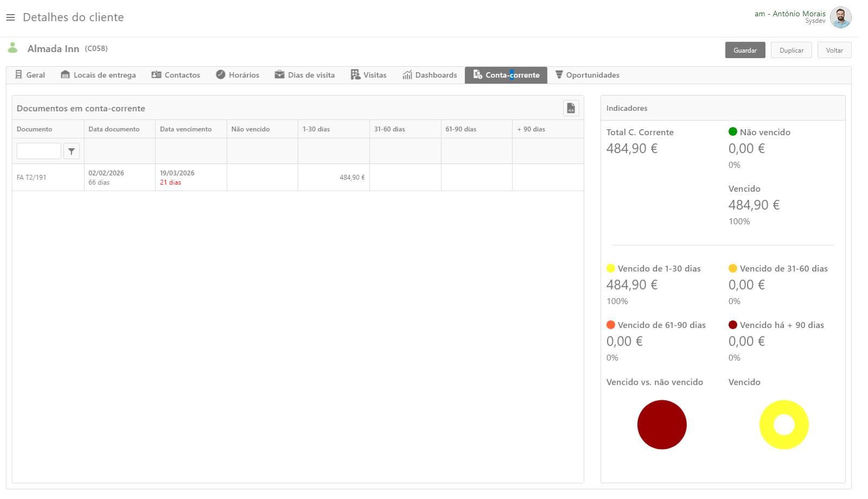
Task: Click Voltar to go back
Action: point(834,50)
